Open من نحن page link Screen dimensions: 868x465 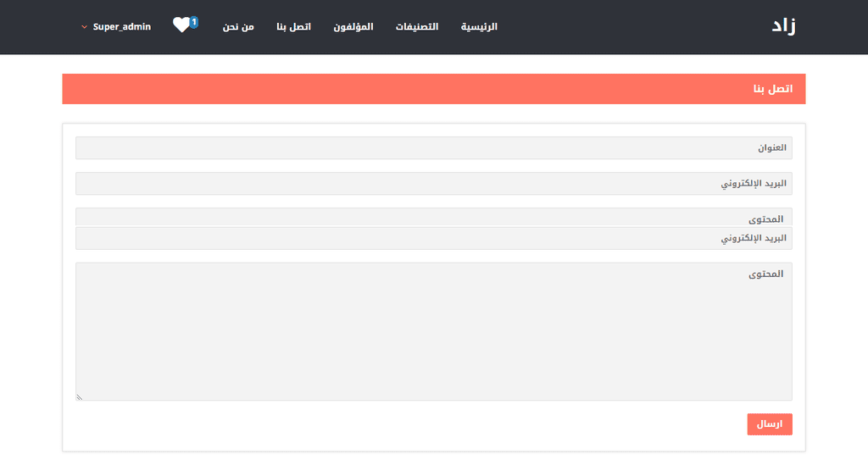238,26
